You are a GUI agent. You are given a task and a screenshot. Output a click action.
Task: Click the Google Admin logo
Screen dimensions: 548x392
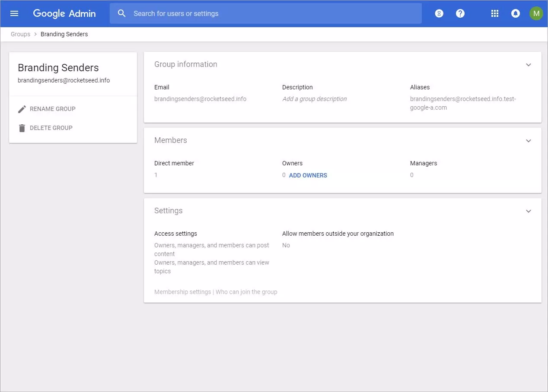click(x=64, y=13)
